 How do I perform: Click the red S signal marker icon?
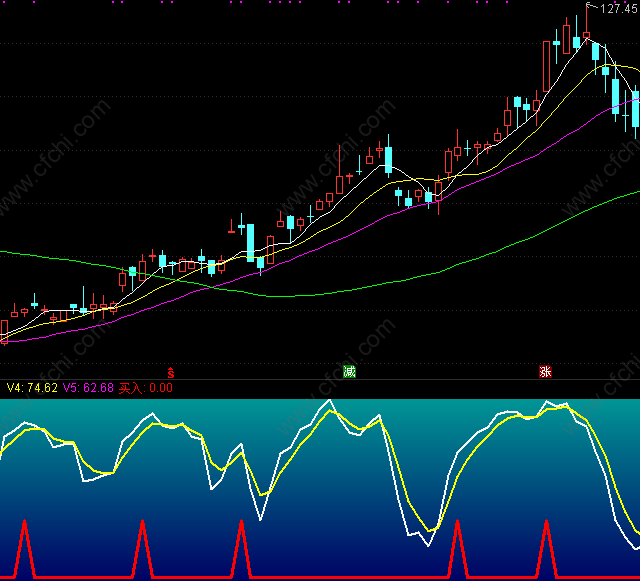coord(171,372)
